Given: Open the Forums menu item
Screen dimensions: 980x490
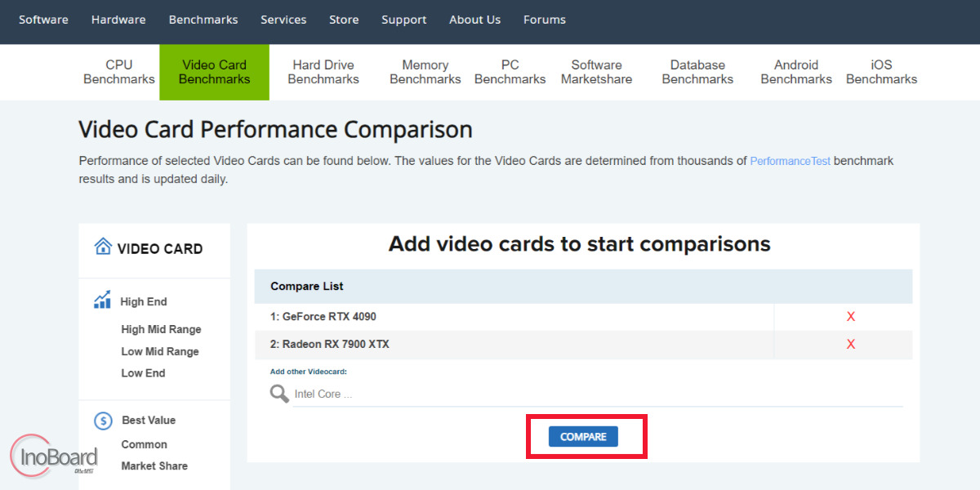Looking at the screenshot, I should point(545,20).
